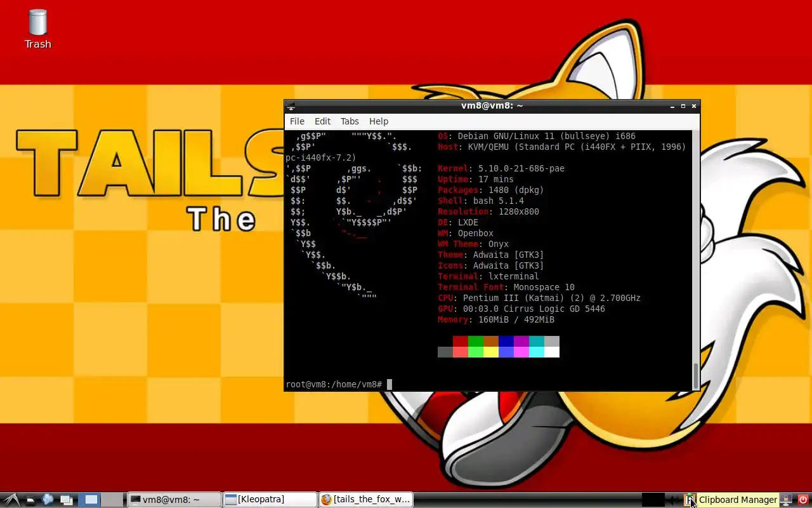Click the text "pc-i440fx-7.2)"
The image size is (812, 508).
coord(321,157)
